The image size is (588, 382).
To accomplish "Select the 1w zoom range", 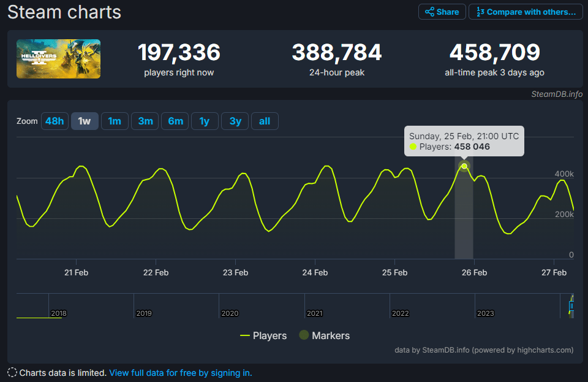I will (85, 121).
